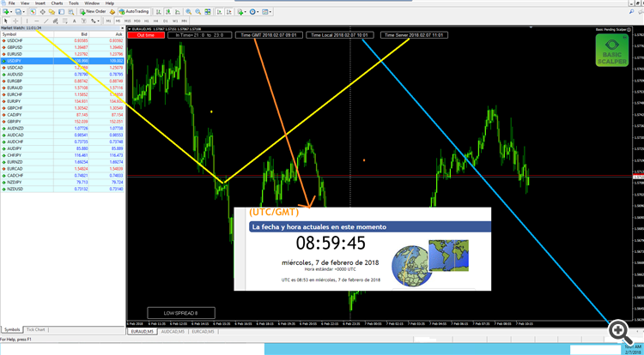Open the Charts menu
The height and width of the screenshot is (355, 644).
[x=57, y=3]
